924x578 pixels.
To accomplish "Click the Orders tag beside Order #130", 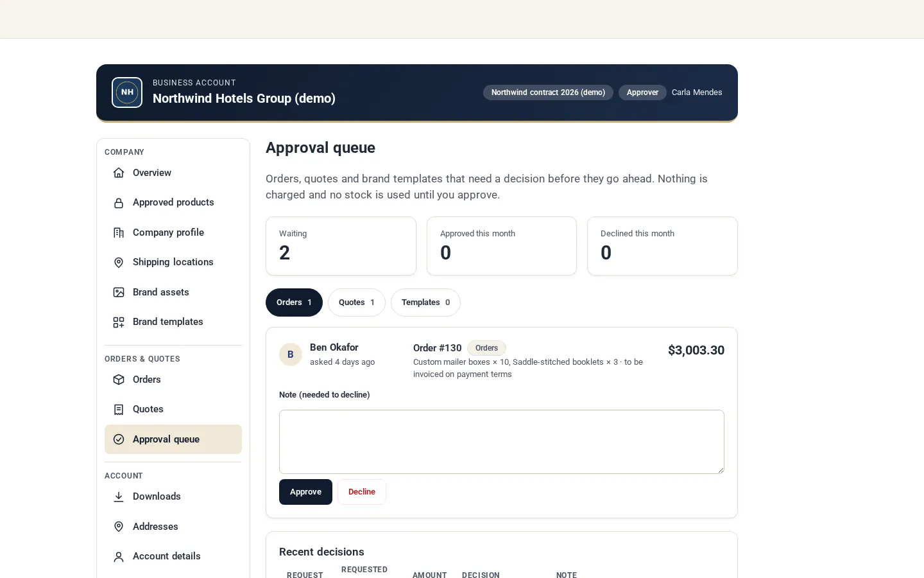I will point(486,348).
